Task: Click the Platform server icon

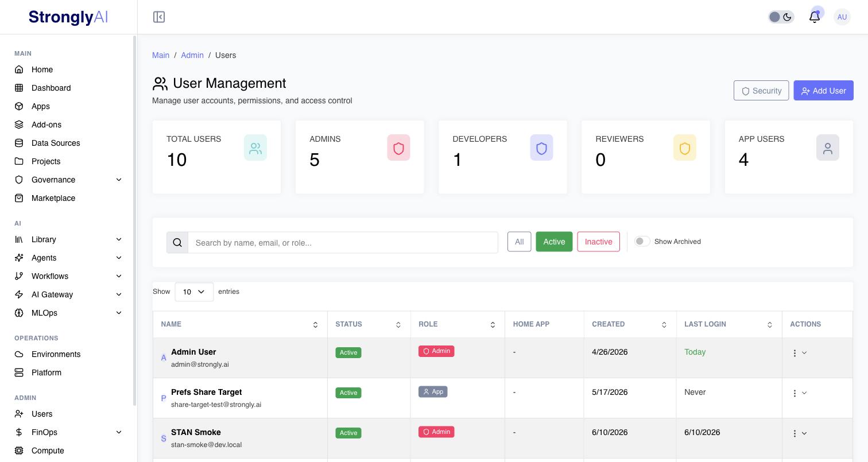Action: (19, 372)
